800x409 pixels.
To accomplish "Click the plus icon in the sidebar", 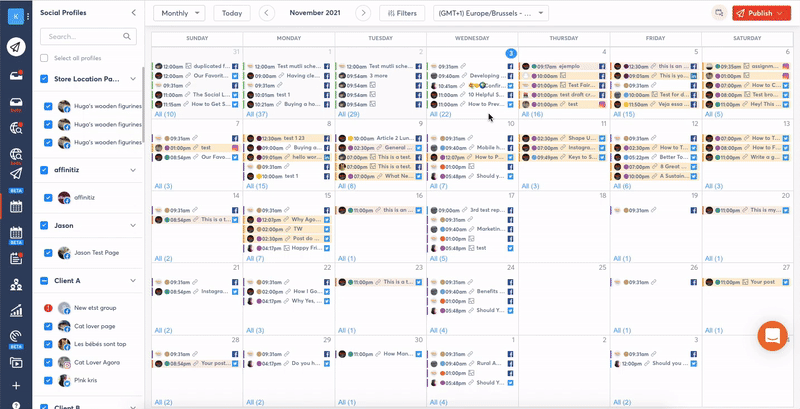I will click(16, 386).
